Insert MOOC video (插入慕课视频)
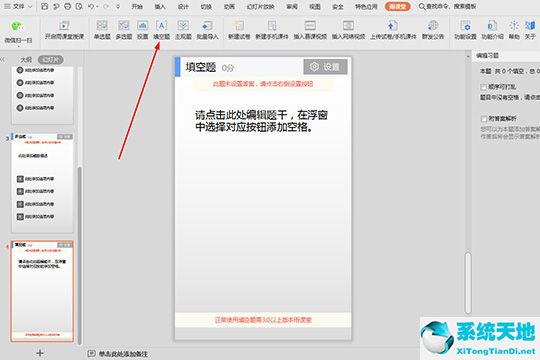The height and width of the screenshot is (360, 540). 310,30
